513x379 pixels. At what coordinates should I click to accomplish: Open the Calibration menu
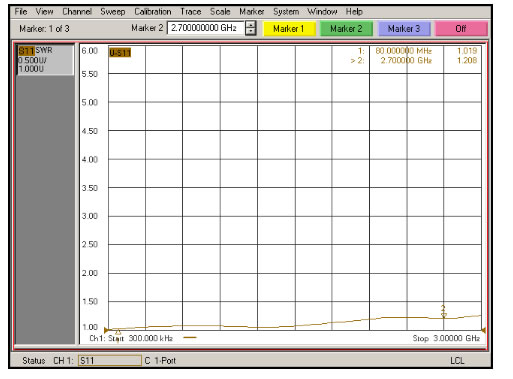pos(153,12)
